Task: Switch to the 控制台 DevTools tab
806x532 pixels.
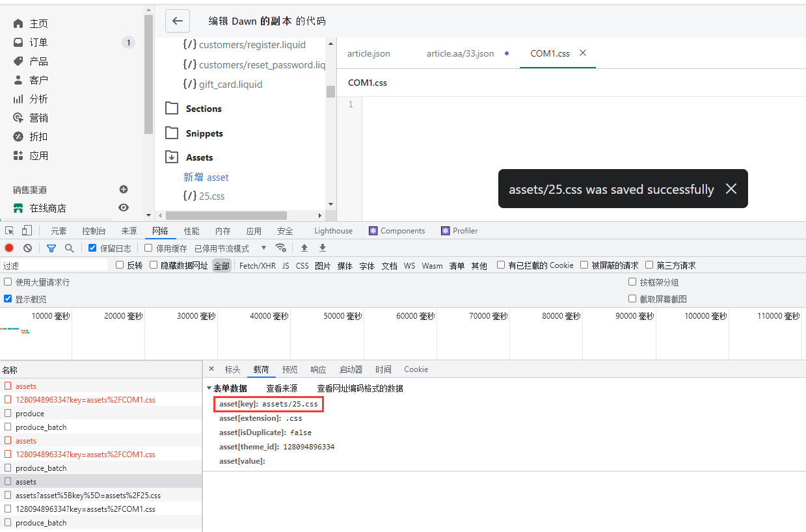Action: [x=94, y=231]
